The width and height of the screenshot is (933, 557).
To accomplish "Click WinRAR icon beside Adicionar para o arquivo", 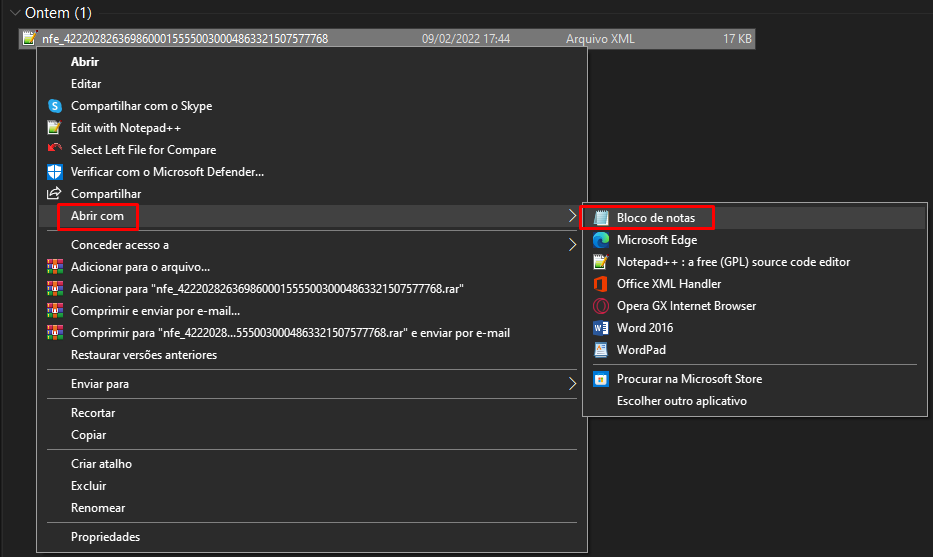I will (x=55, y=267).
